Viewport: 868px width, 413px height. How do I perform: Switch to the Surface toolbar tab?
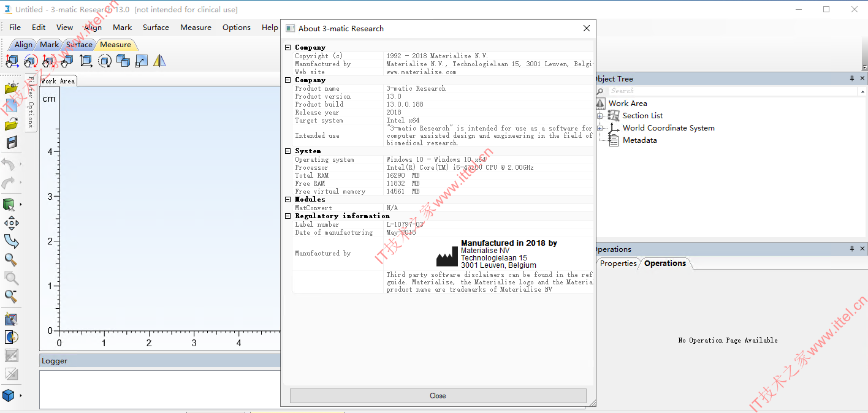tap(79, 44)
